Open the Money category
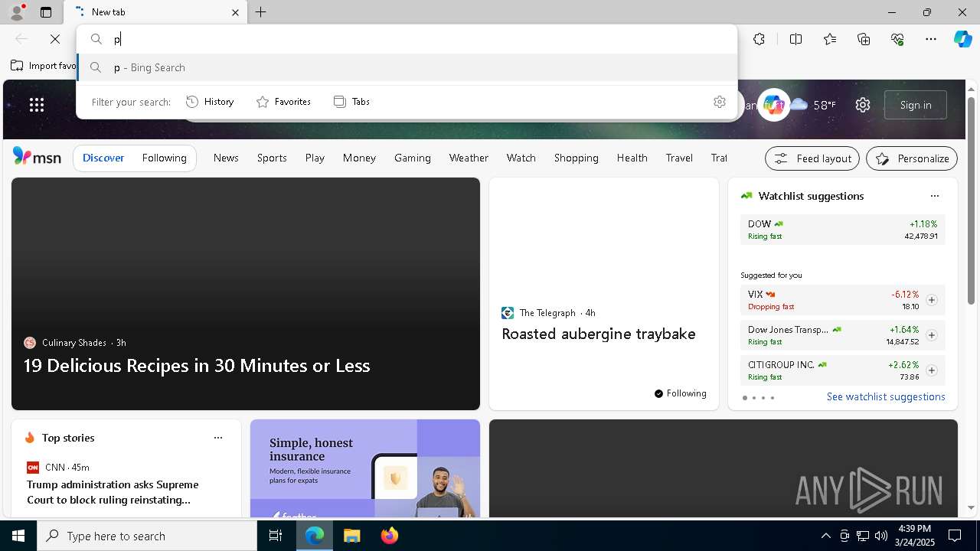 tap(359, 158)
